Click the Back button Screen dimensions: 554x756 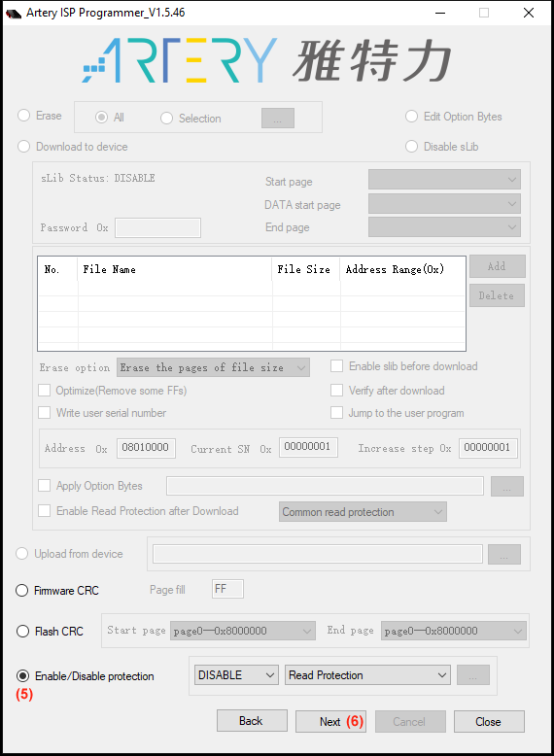coord(252,721)
